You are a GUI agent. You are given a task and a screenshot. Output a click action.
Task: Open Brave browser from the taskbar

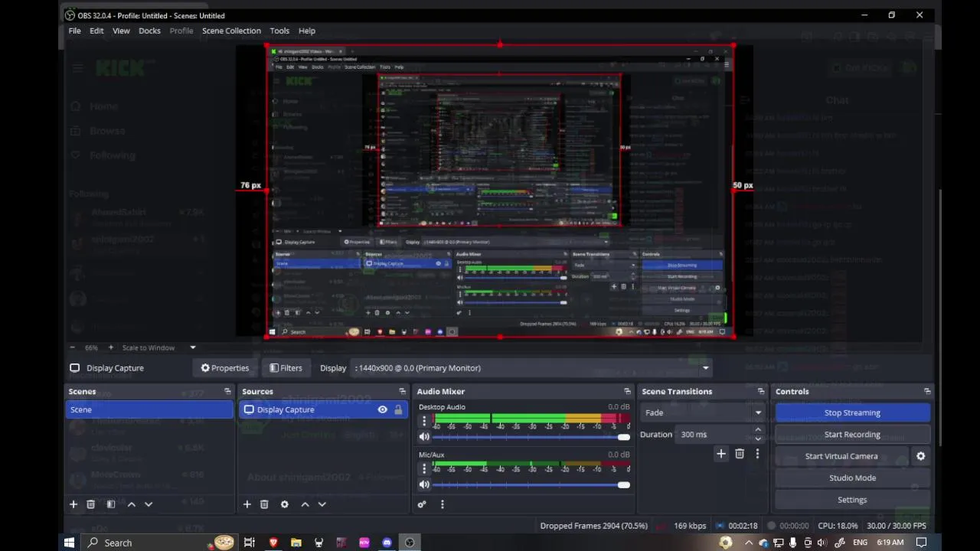pyautogui.click(x=273, y=543)
